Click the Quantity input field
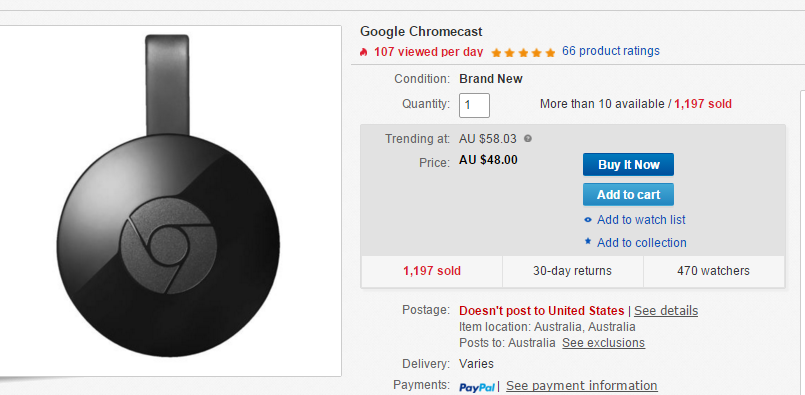Screen dimensions: 805x395 coord(474,105)
